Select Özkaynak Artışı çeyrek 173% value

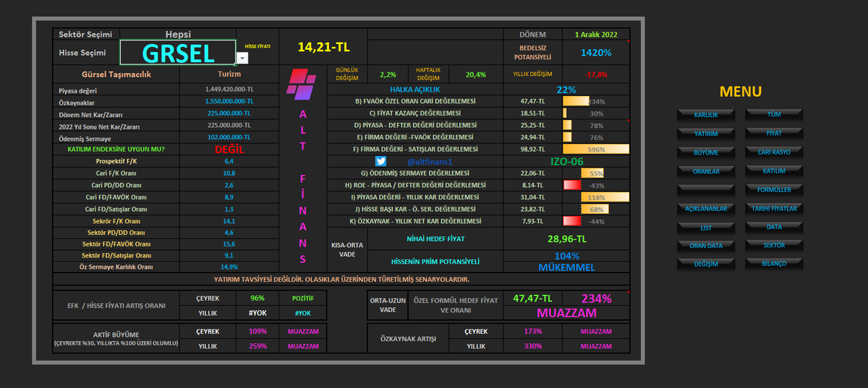tap(533, 331)
